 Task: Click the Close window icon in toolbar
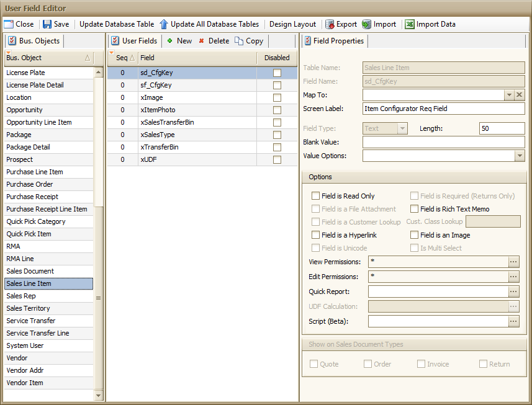(9, 24)
